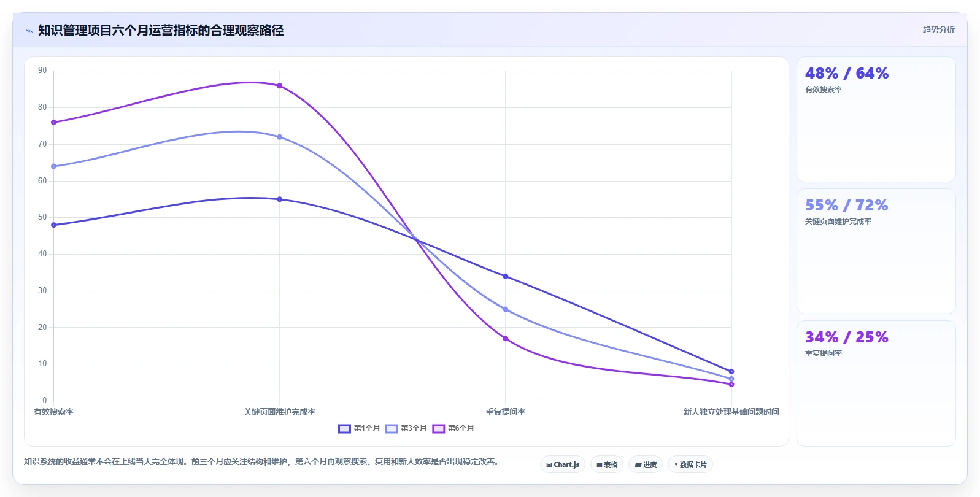The height and width of the screenshot is (497, 980).
Task: Toggle the 第3个月 legend series
Action: pyautogui.click(x=406, y=428)
